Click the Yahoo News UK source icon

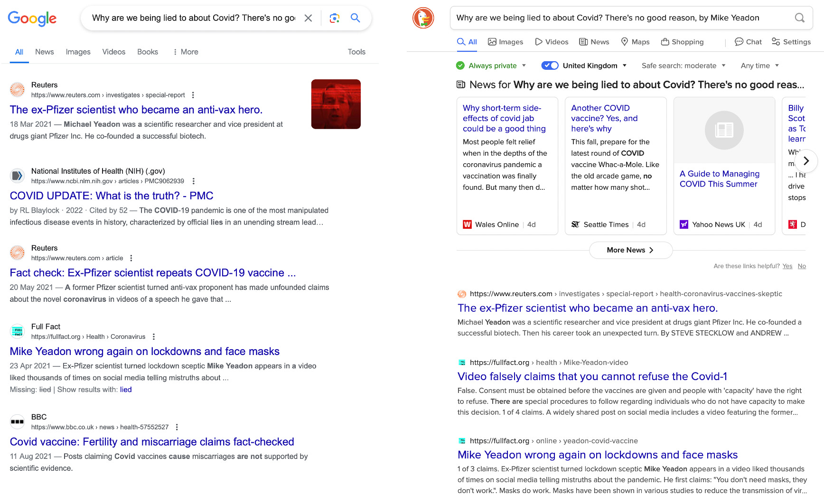click(x=684, y=224)
